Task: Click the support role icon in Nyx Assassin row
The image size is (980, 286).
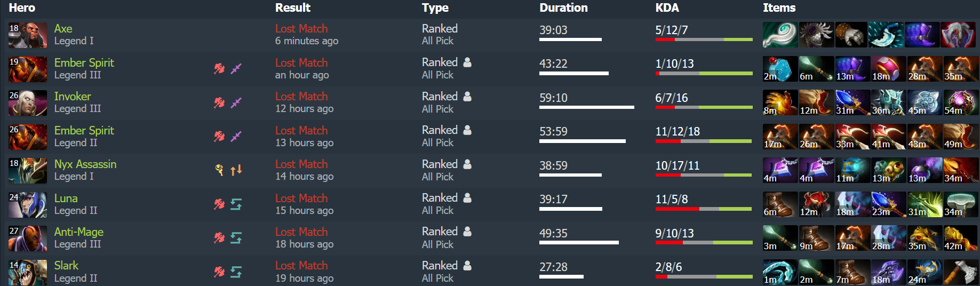Action: click(219, 170)
